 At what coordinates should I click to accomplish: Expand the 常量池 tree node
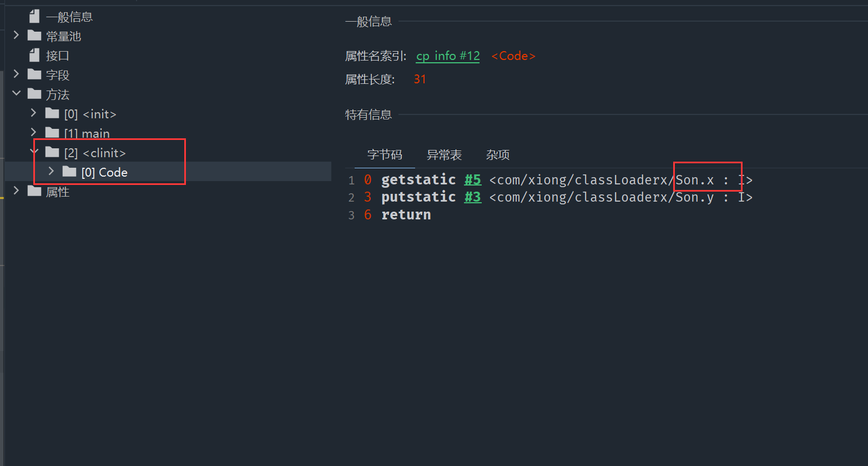click(x=16, y=36)
